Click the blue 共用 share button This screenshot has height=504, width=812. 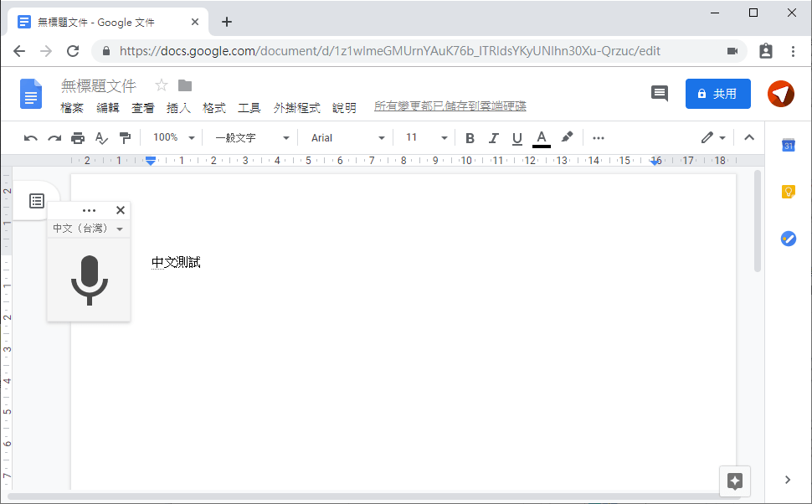[717, 94]
